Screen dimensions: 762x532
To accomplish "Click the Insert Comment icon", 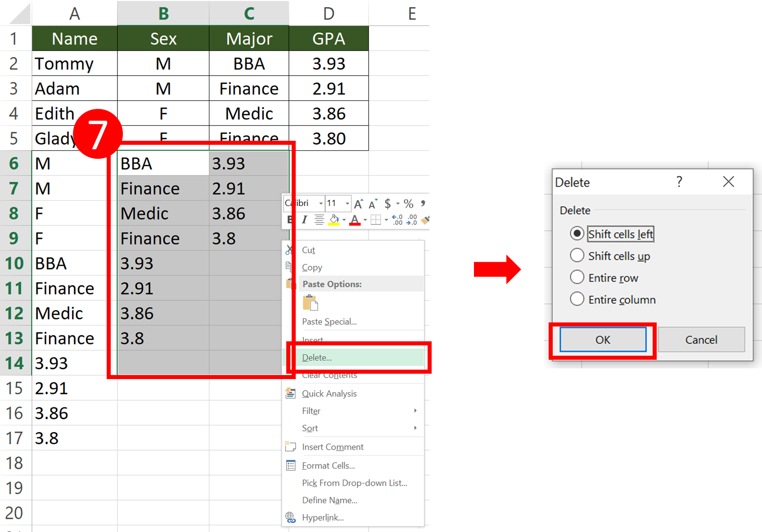I will (x=291, y=446).
